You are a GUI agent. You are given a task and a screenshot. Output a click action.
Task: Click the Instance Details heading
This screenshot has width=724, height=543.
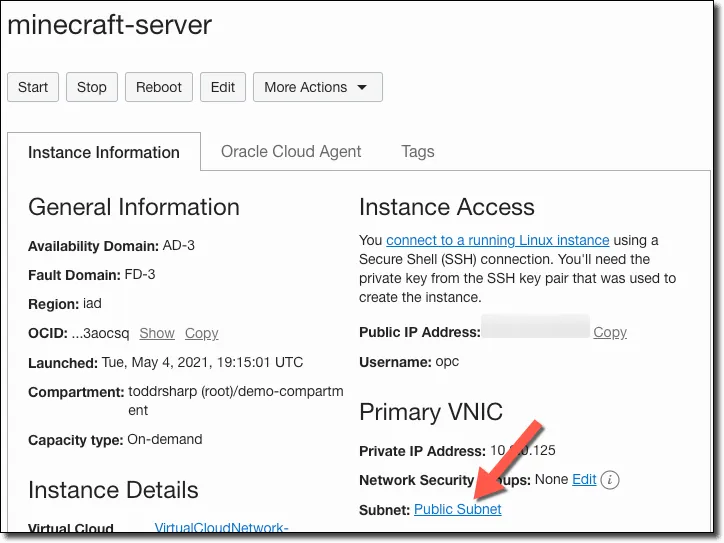(x=113, y=490)
